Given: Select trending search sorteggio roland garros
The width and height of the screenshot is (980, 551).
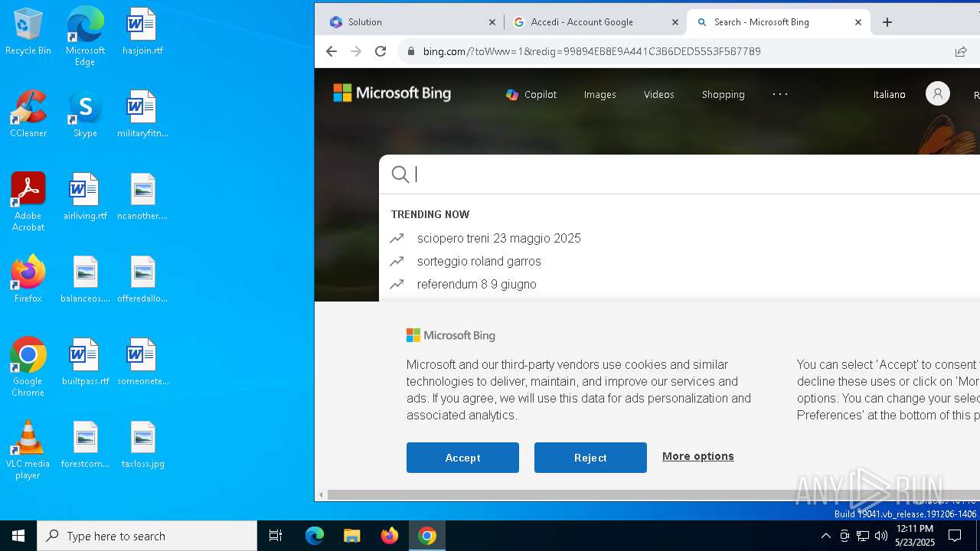Looking at the screenshot, I should pos(479,261).
